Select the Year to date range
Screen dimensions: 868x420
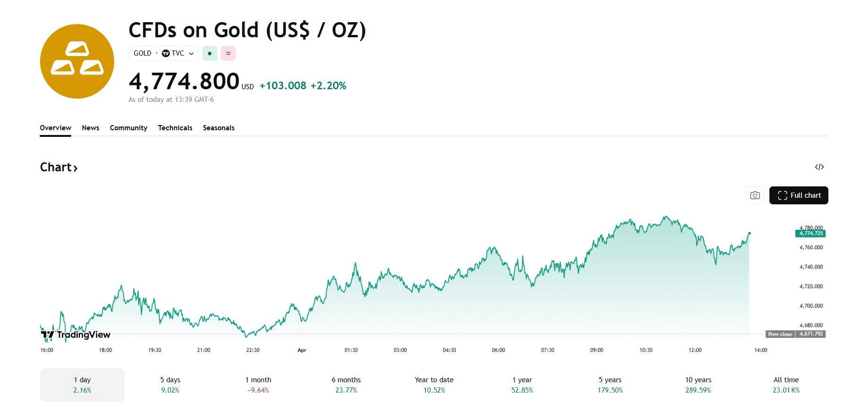click(434, 385)
